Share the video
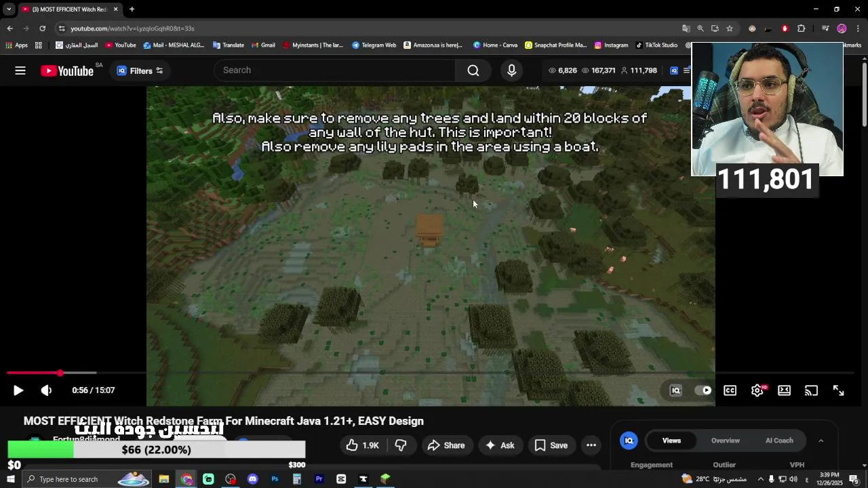Screen dimensions: 868x488 pos(446,445)
